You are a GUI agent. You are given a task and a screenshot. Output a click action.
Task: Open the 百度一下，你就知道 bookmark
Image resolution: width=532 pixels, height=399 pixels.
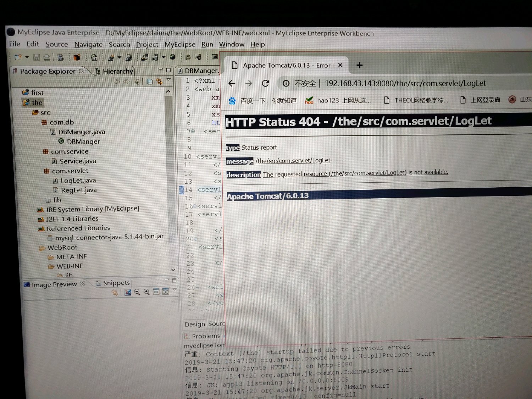click(263, 101)
